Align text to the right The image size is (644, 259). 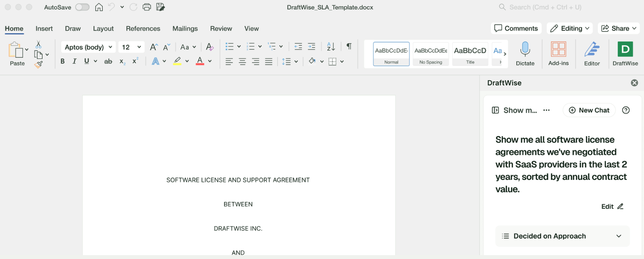click(x=256, y=62)
